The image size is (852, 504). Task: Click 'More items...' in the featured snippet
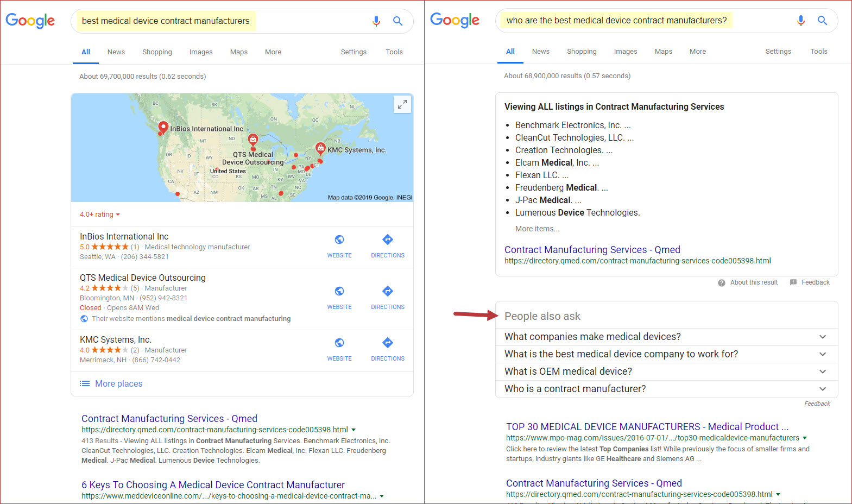[538, 229]
